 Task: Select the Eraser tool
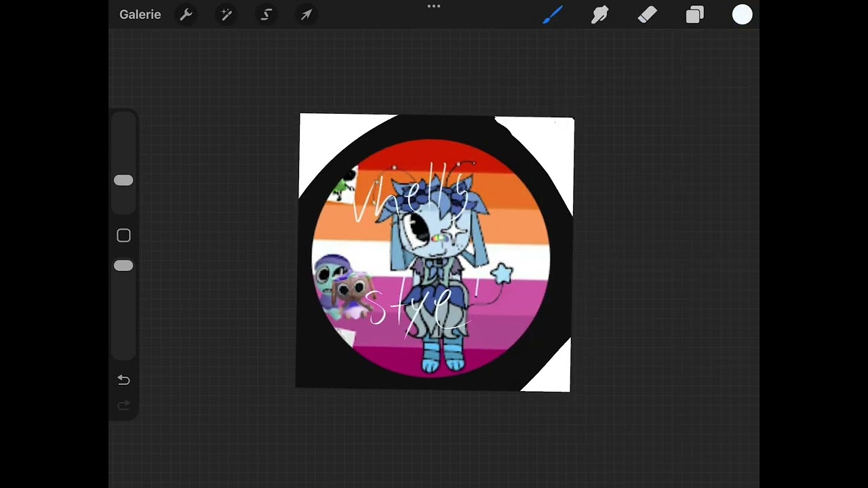(x=648, y=14)
